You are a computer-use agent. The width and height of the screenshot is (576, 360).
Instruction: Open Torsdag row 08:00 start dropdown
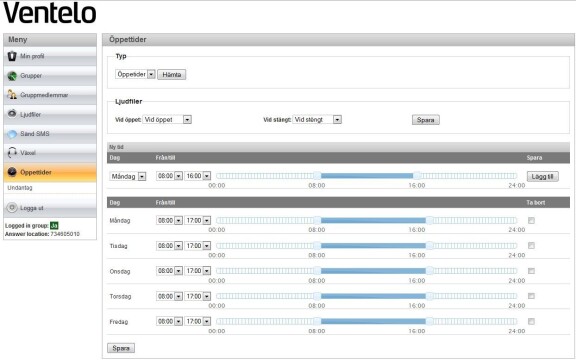(x=169, y=296)
